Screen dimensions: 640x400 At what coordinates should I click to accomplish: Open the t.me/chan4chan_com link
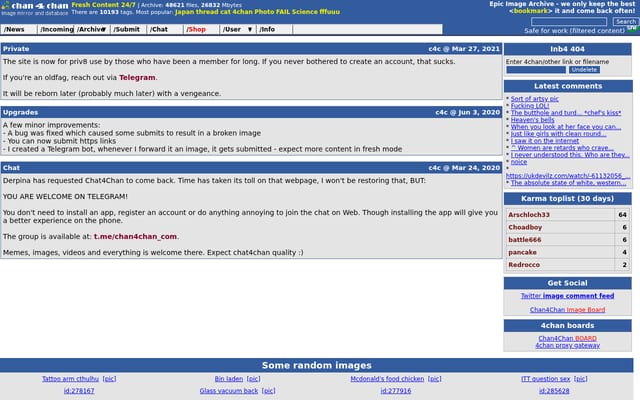[135, 237]
